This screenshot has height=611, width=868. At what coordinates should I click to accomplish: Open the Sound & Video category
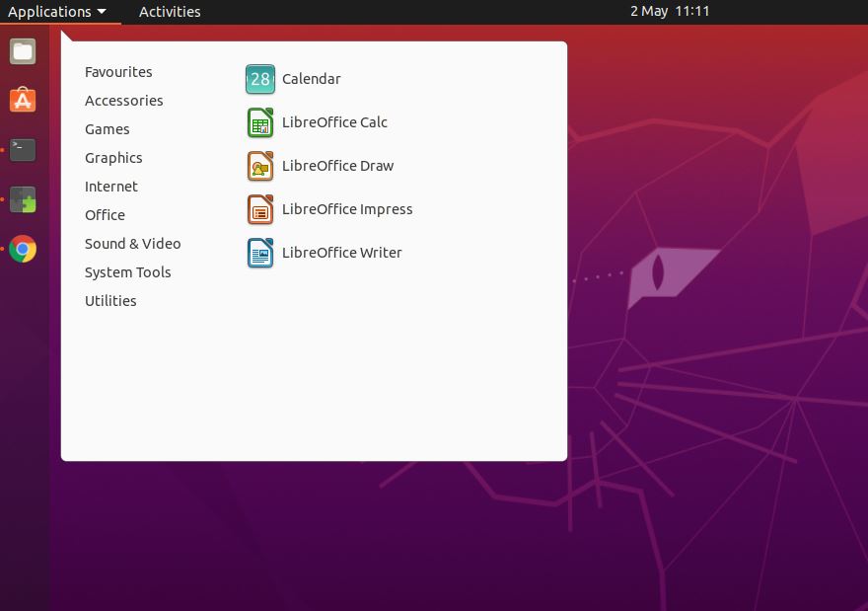tap(132, 243)
